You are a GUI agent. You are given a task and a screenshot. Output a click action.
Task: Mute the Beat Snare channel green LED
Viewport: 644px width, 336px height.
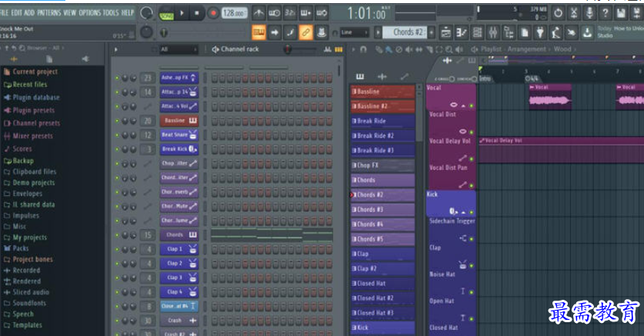pyautogui.click(x=117, y=135)
